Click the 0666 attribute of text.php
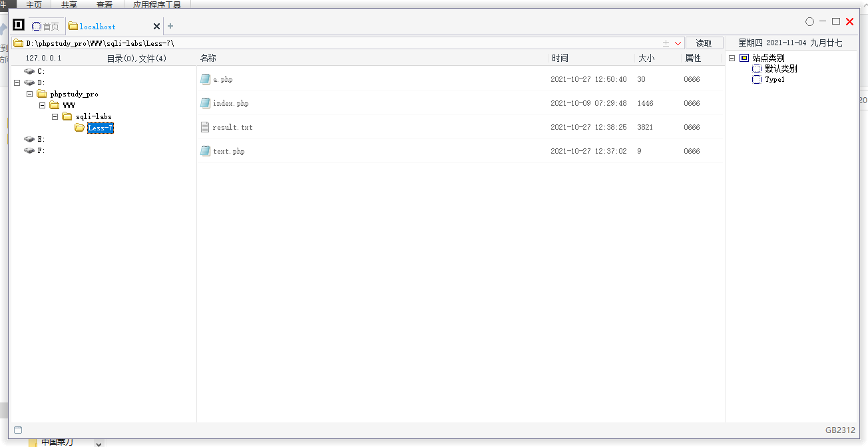 point(692,151)
